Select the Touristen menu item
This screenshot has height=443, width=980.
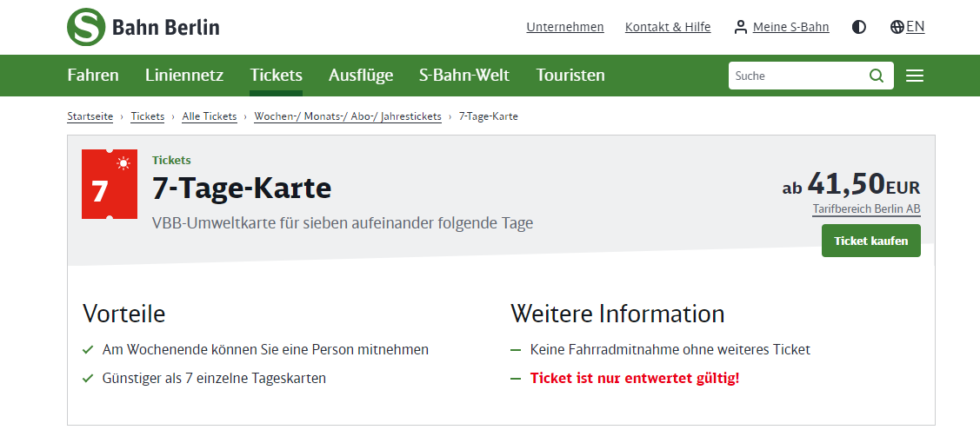570,76
